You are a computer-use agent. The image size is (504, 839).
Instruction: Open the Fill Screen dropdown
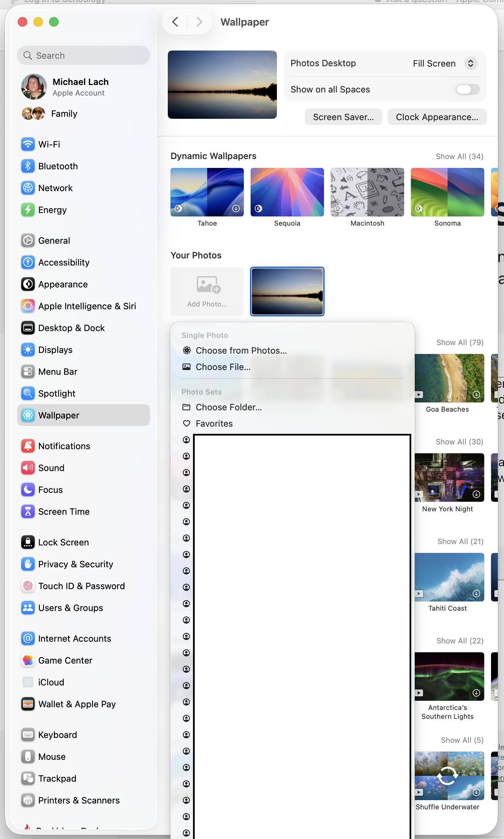[x=445, y=63]
